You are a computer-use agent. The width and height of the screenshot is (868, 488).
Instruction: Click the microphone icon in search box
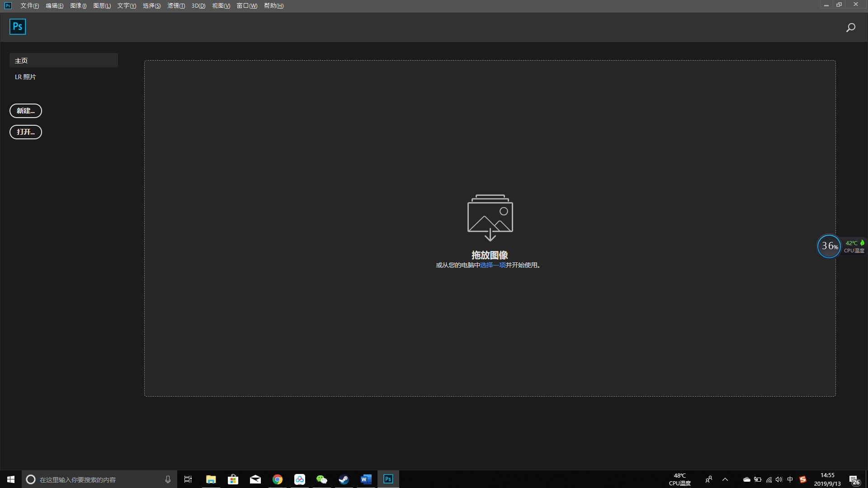168,479
